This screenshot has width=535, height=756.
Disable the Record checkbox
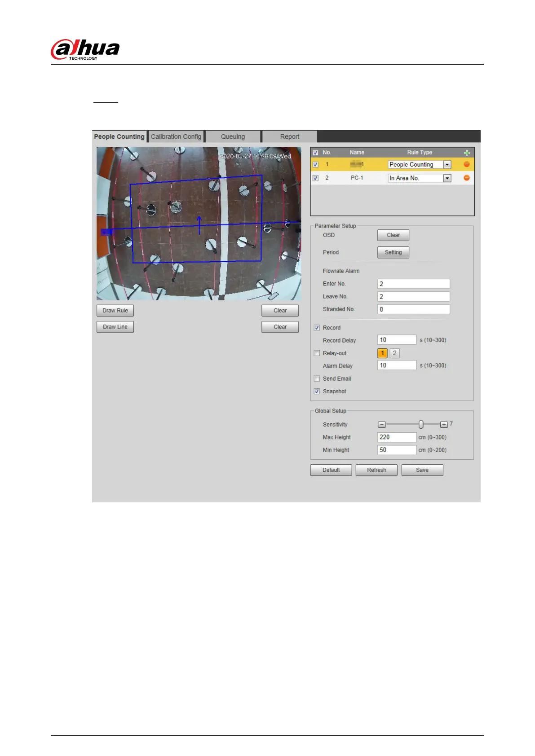coord(317,328)
